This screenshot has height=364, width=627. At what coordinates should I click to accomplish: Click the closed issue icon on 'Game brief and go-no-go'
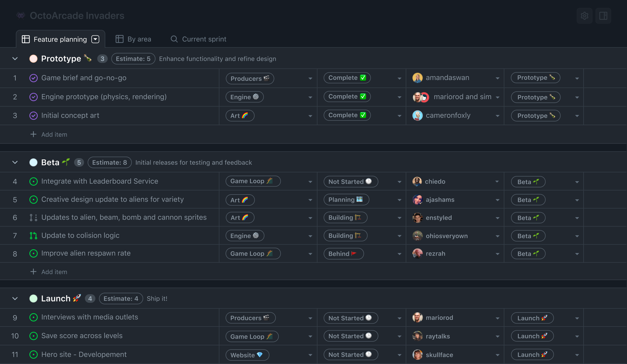(x=34, y=78)
